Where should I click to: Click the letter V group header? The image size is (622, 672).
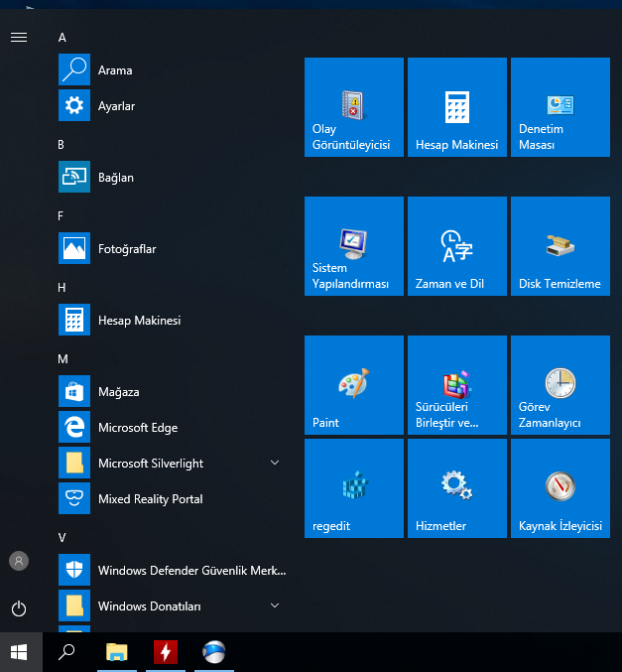pos(62,538)
